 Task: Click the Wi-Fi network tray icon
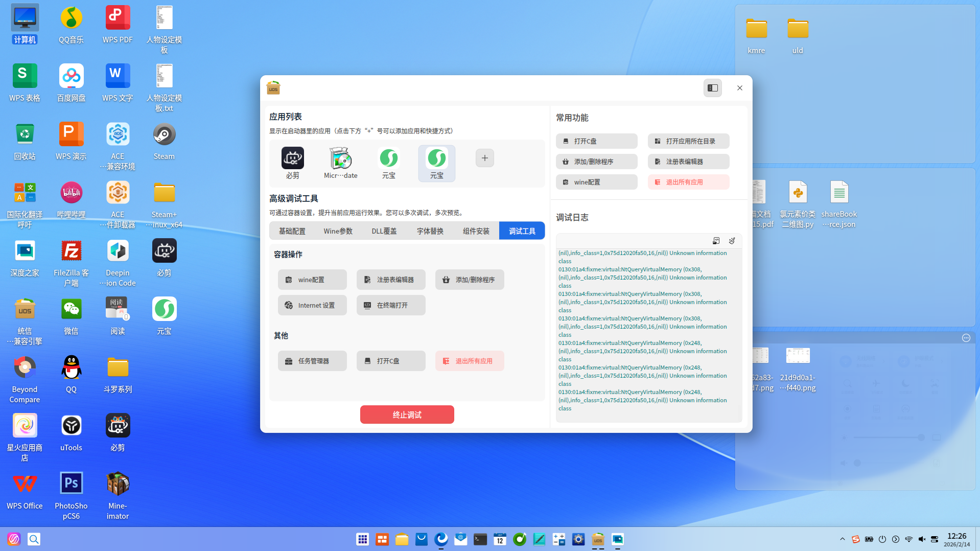(x=909, y=539)
